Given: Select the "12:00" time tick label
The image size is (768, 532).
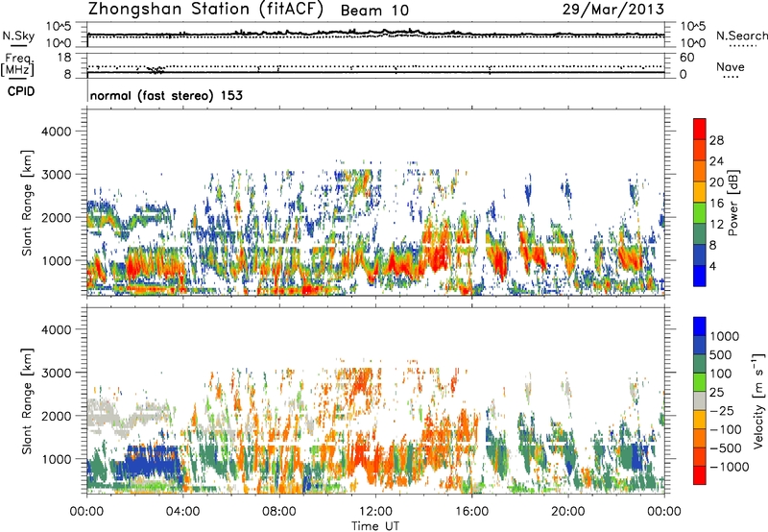Looking at the screenshot, I should click(375, 512).
